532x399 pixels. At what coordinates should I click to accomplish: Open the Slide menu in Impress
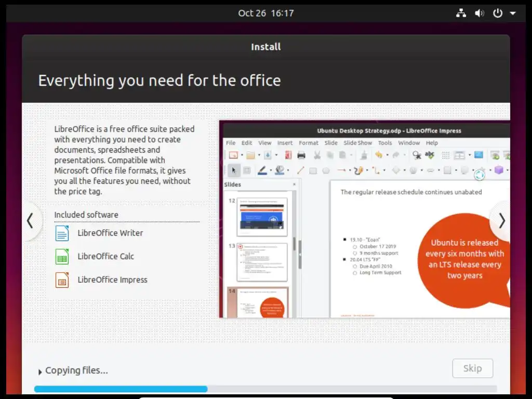pos(331,143)
